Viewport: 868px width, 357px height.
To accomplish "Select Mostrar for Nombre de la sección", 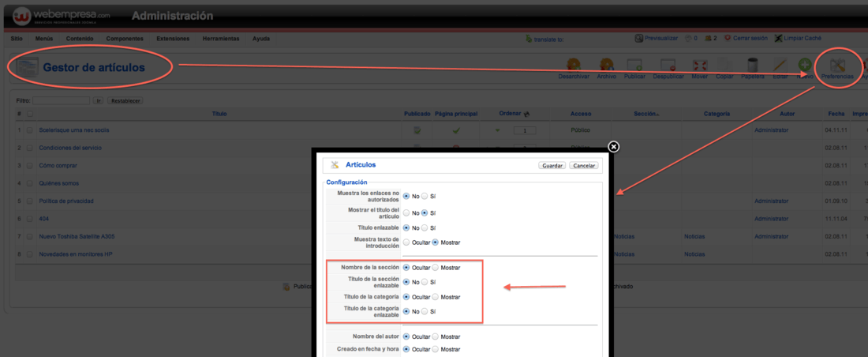I will 435,268.
